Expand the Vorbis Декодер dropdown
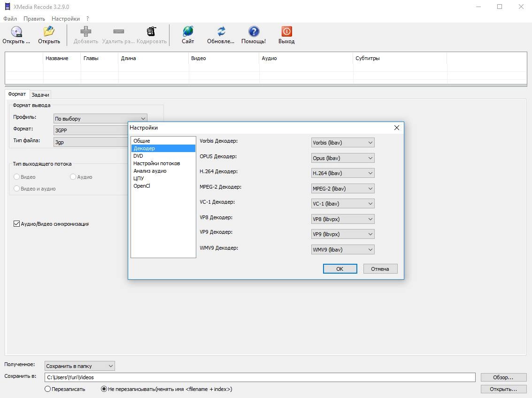The height and width of the screenshot is (398, 532). coord(343,143)
